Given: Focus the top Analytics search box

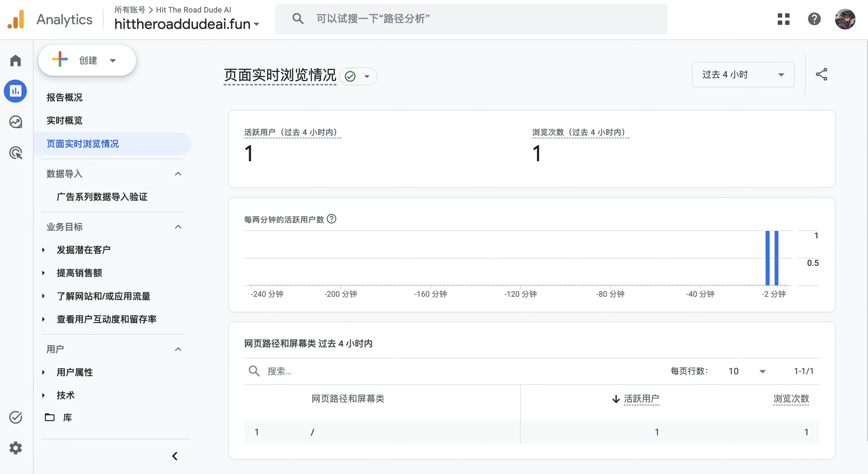Looking at the screenshot, I should [x=471, y=19].
